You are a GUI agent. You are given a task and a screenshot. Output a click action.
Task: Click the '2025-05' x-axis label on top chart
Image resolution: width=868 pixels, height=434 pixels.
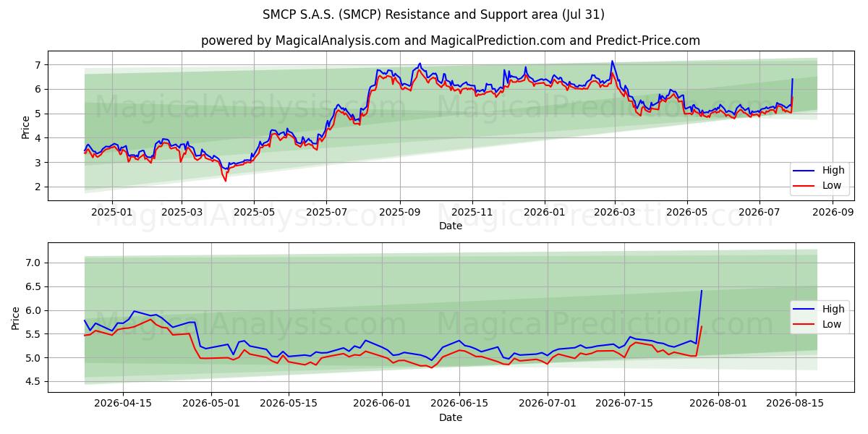point(254,213)
